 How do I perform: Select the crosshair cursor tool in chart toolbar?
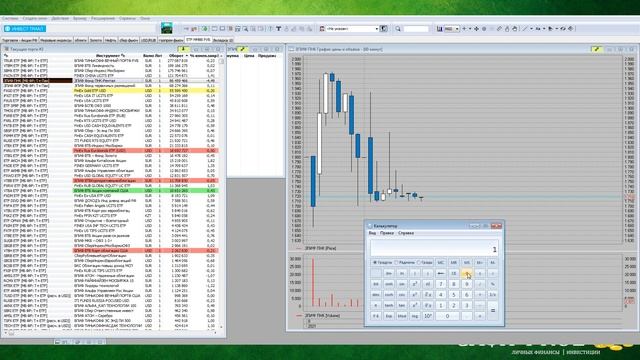[476, 29]
